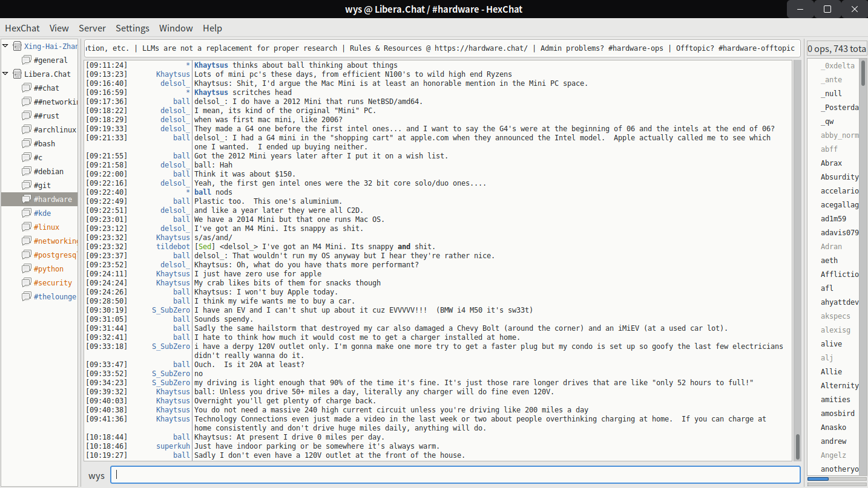Open the HexChat menu
Image resolution: width=868 pixels, height=488 pixels.
click(22, 28)
